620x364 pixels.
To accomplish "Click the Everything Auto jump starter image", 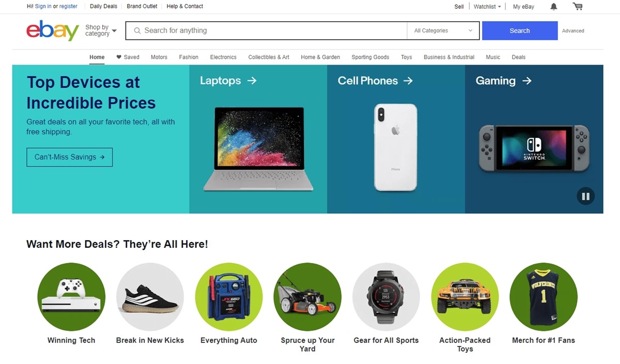I will click(229, 297).
